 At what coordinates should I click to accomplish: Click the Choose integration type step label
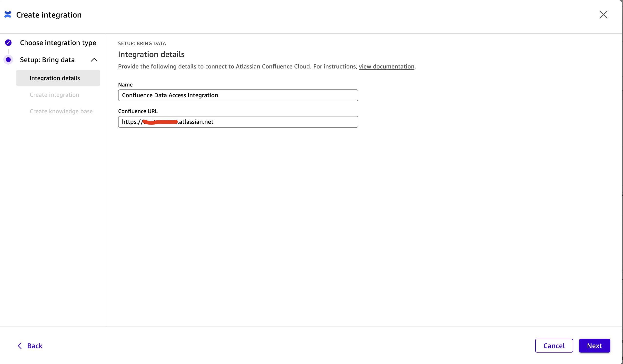[58, 42]
